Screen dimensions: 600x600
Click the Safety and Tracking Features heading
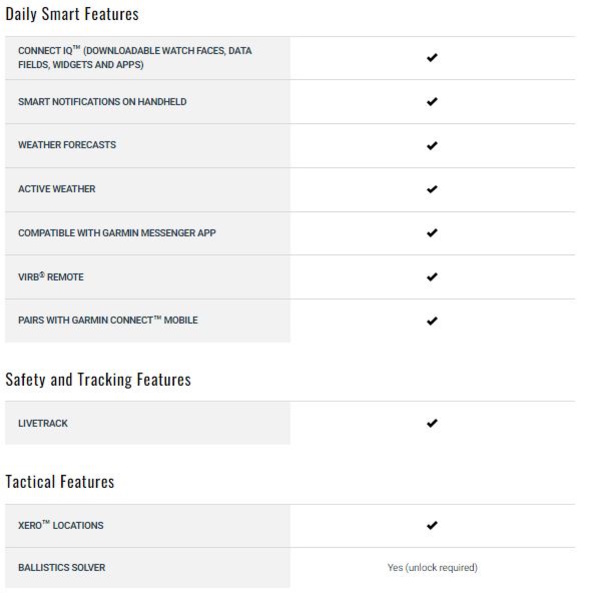click(98, 380)
